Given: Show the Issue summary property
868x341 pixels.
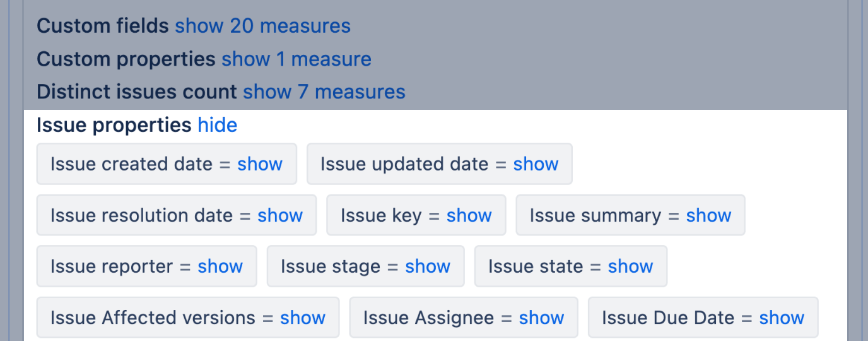Looking at the screenshot, I should [708, 215].
